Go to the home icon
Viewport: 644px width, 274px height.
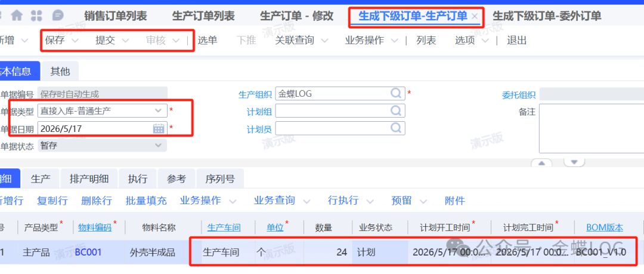17,16
